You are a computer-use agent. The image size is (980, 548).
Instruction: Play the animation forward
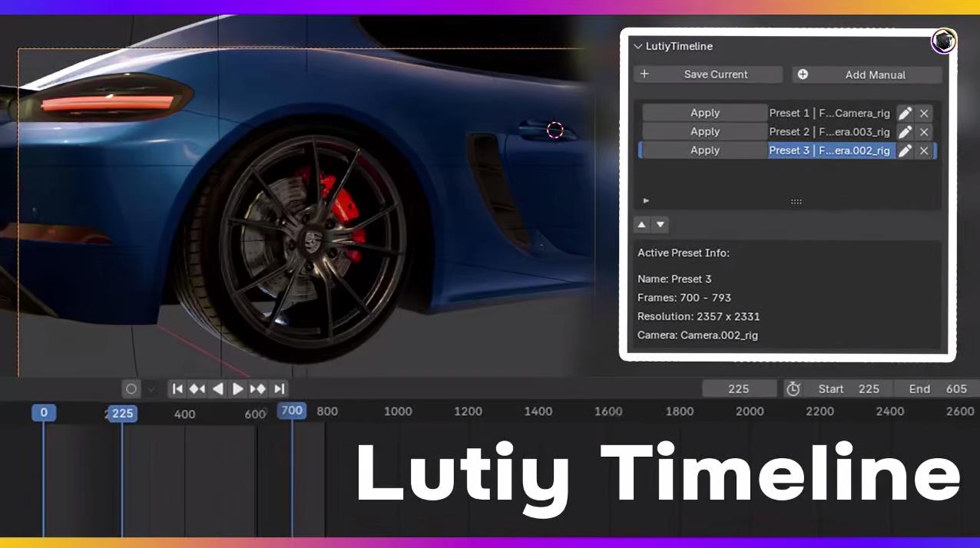point(238,389)
